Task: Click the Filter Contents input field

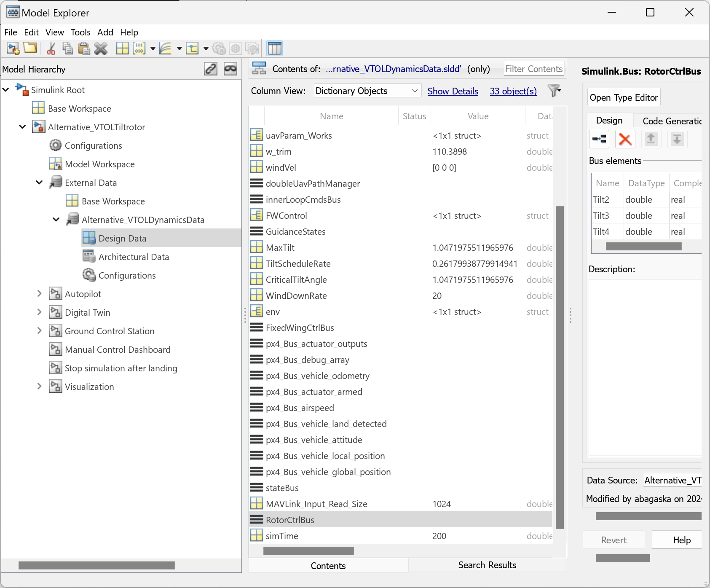Action: 533,69
